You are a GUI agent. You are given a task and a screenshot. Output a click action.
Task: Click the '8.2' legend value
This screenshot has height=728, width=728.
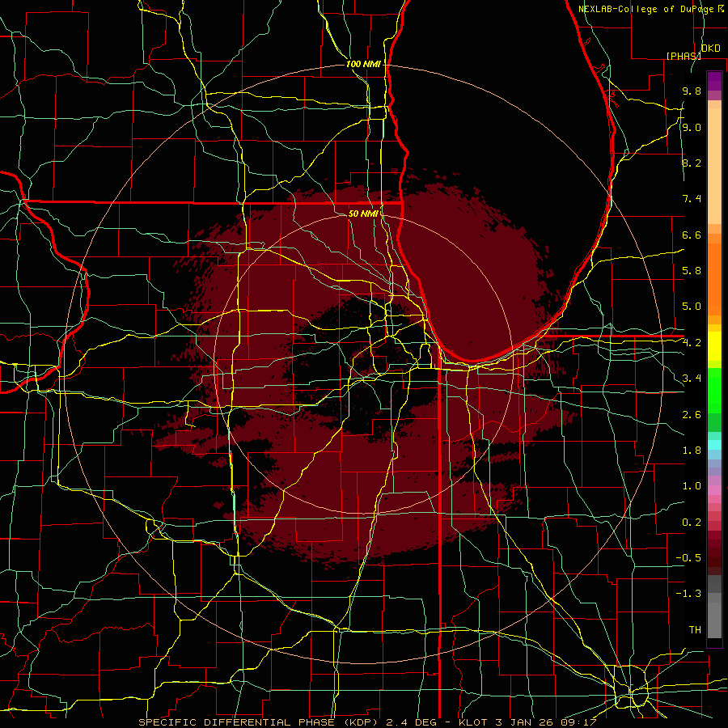[692, 163]
